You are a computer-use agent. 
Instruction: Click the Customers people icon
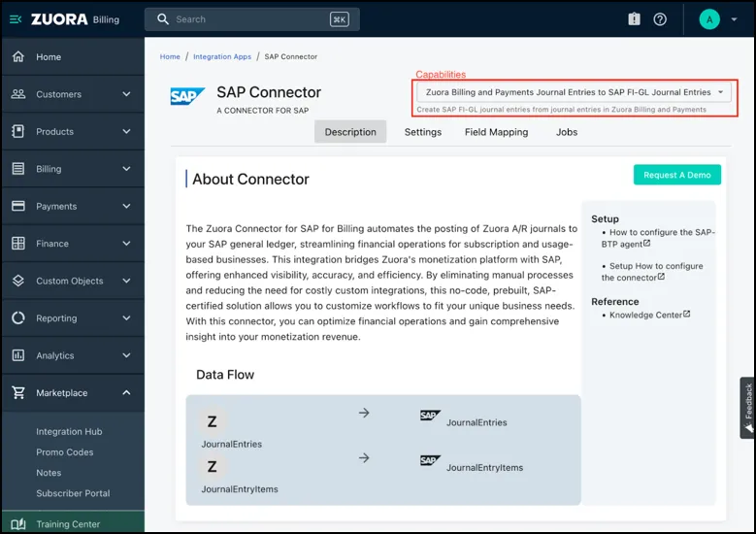[x=18, y=93]
